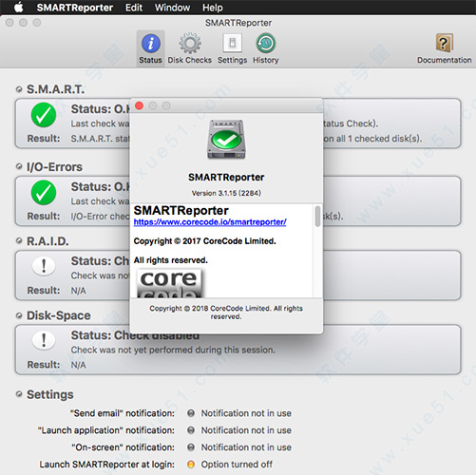Image resolution: width=476 pixels, height=475 pixels.
Task: Collapse the R.A.I.D. section
Action: pos(19,241)
